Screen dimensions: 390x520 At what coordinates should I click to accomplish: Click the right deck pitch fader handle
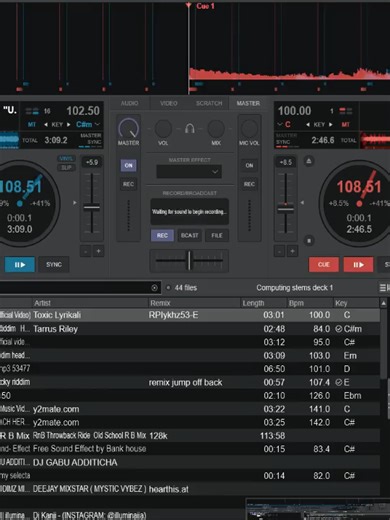pyautogui.click(x=286, y=210)
